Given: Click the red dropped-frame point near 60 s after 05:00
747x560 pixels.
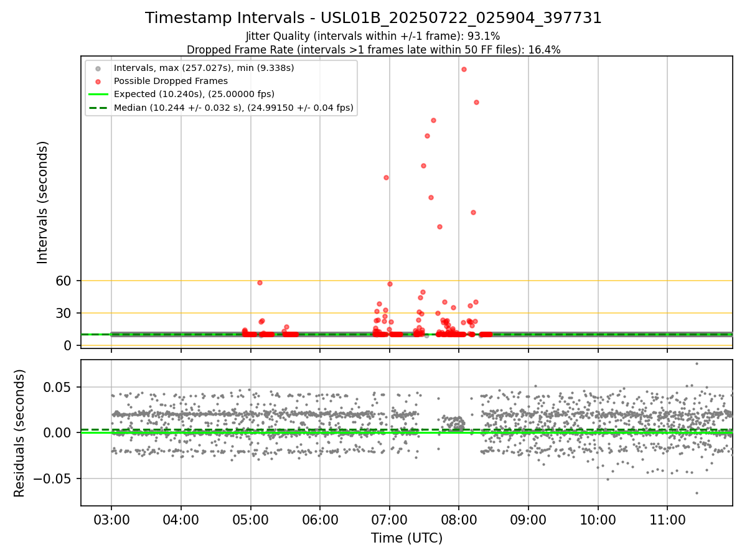Looking at the screenshot, I should [x=260, y=282].
